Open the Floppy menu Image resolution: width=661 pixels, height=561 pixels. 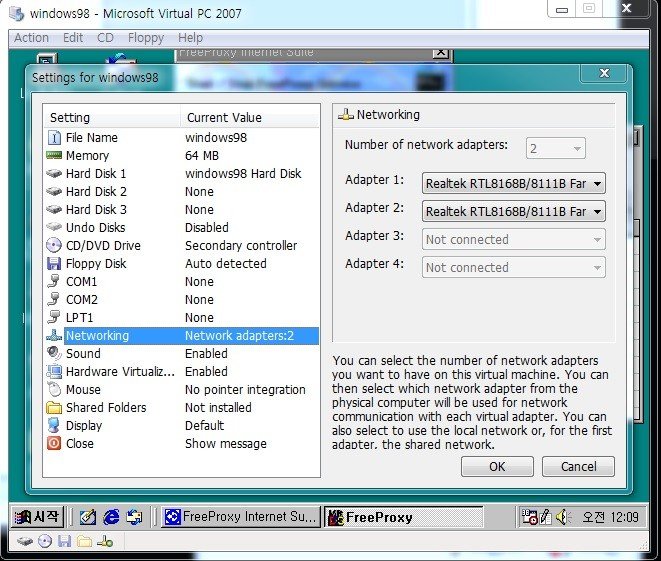point(146,38)
